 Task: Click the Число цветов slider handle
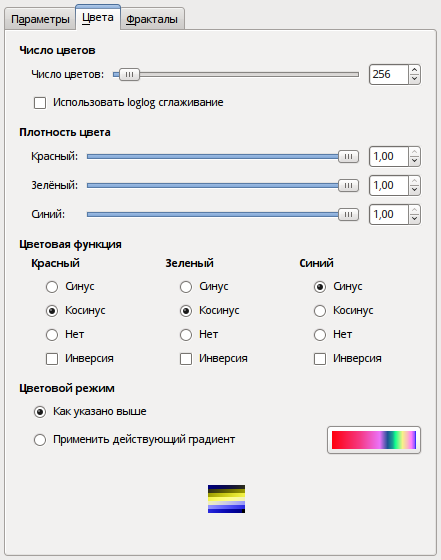point(129,74)
